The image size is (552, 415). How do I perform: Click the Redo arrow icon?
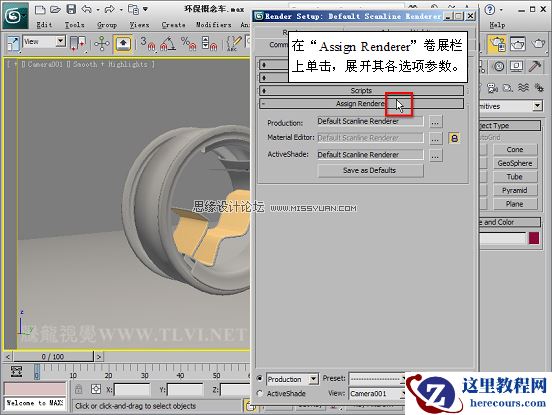[x=109, y=10]
